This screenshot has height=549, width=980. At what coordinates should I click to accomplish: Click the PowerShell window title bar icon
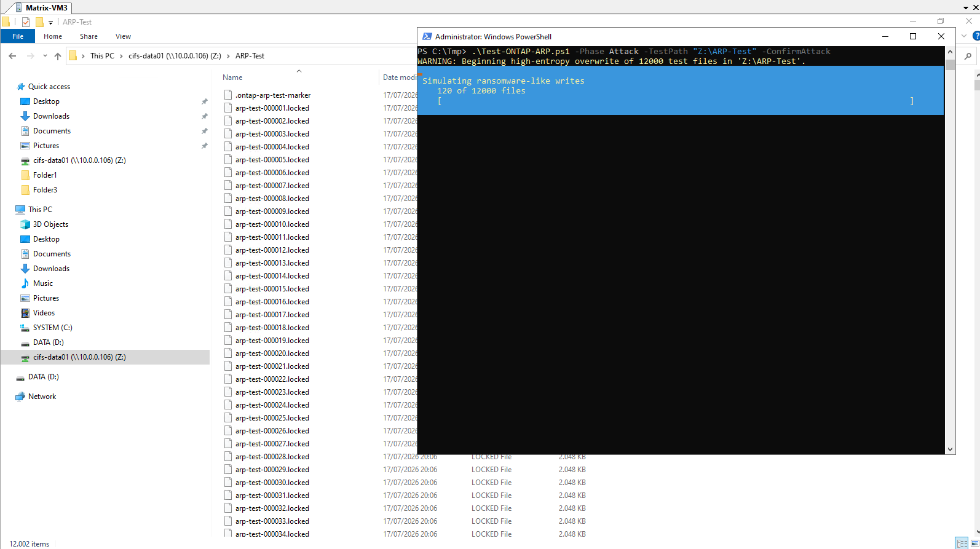click(427, 36)
